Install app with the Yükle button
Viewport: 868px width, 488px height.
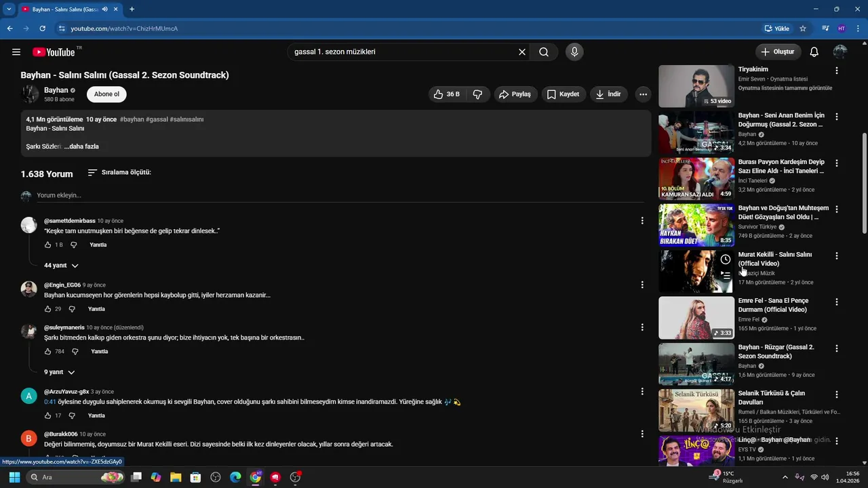tap(777, 28)
